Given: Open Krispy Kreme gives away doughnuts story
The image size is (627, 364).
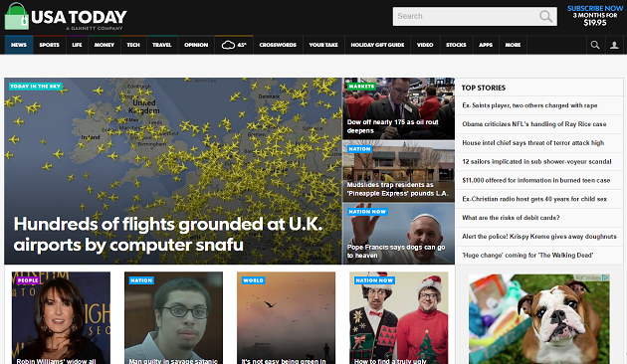Looking at the screenshot, I should point(539,237).
